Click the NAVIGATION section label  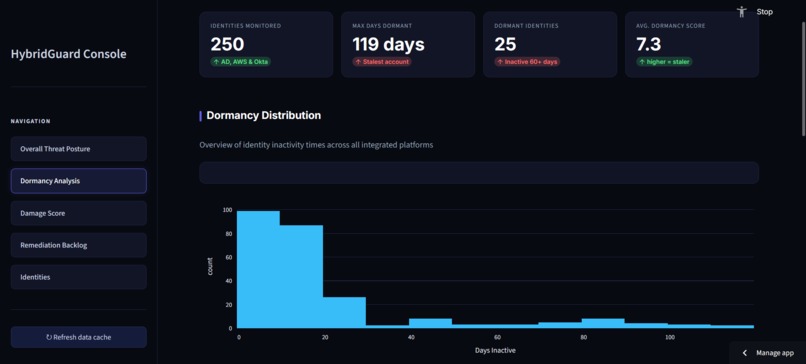[30, 121]
